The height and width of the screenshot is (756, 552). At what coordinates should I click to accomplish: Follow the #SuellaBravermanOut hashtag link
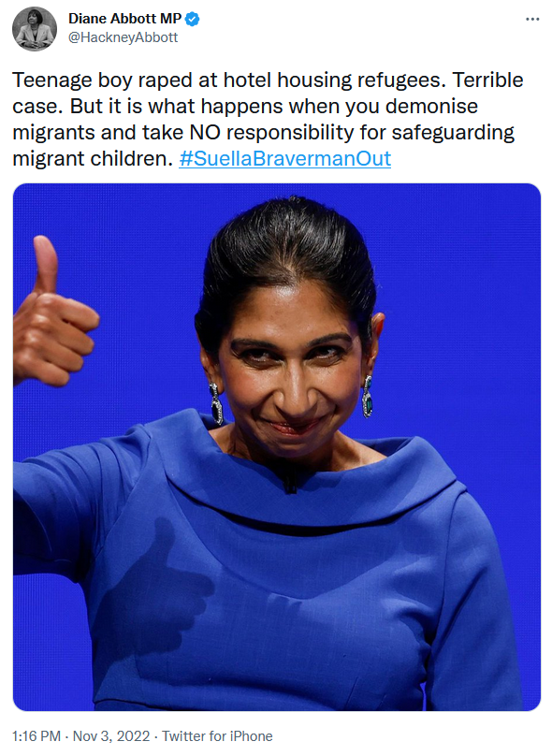tap(285, 159)
